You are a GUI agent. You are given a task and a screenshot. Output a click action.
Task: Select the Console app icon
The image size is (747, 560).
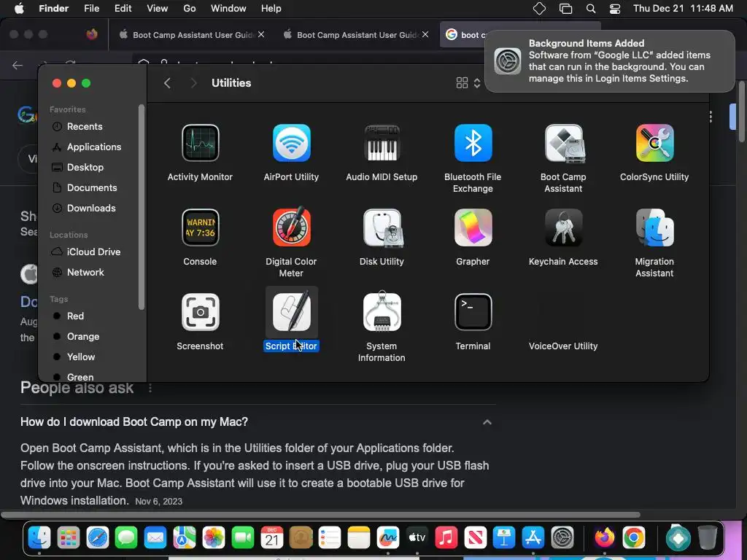coord(200,227)
